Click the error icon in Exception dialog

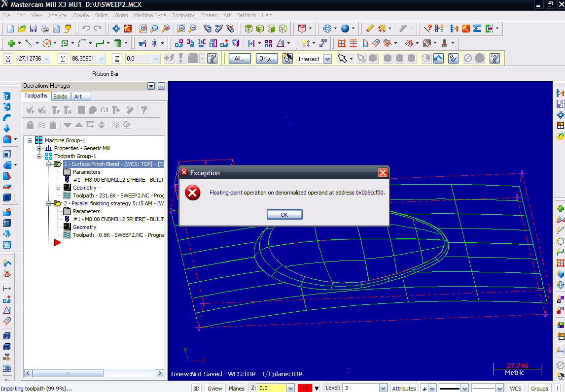click(x=192, y=193)
